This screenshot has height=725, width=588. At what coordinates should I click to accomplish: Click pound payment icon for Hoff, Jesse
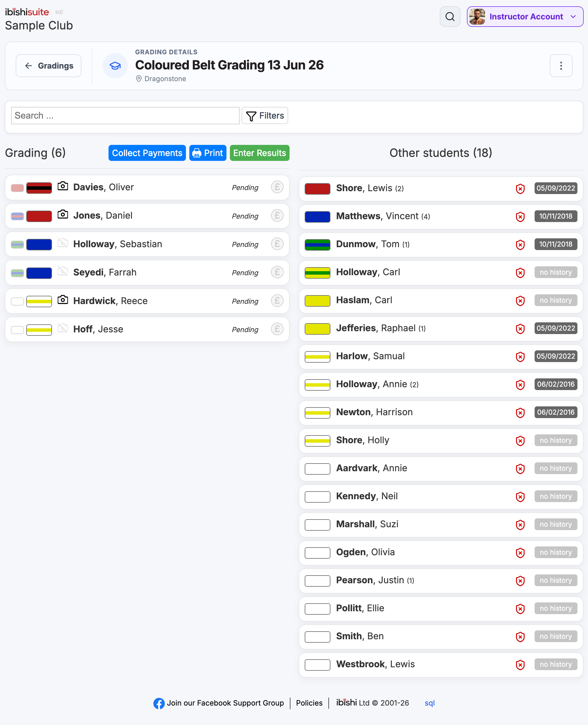pyautogui.click(x=277, y=329)
